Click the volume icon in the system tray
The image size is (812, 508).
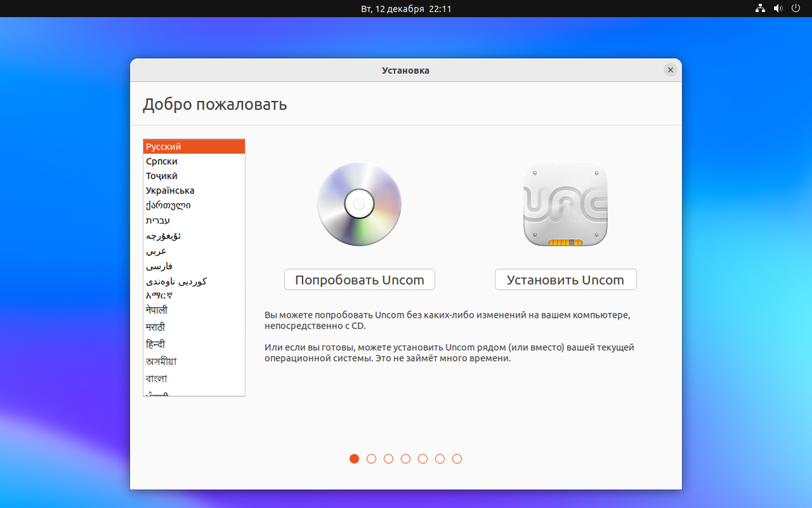coord(777,9)
